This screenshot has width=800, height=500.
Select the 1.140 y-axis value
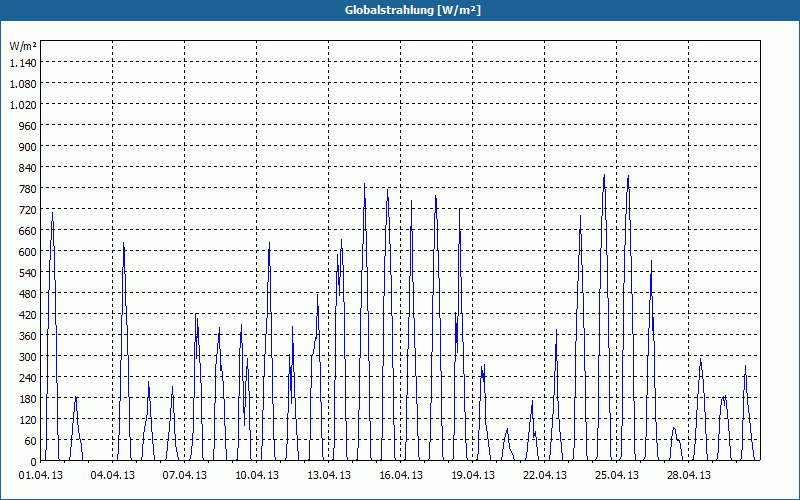point(23,63)
